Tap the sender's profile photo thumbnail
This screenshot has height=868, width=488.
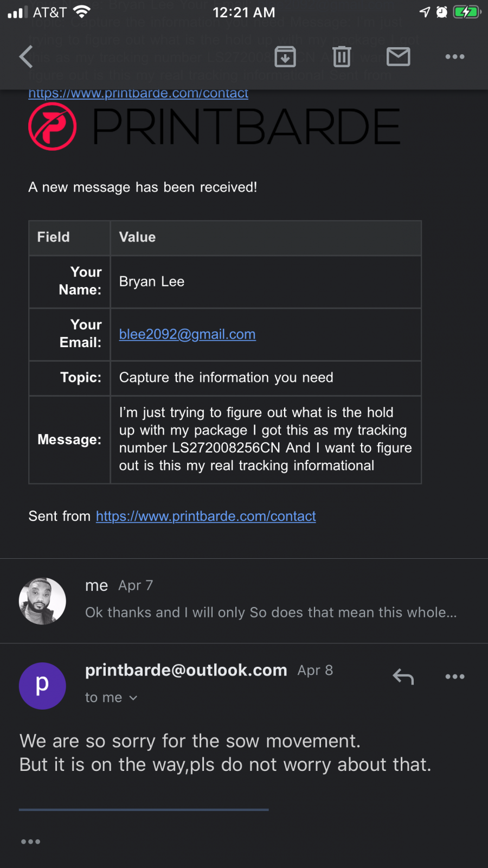click(x=42, y=601)
